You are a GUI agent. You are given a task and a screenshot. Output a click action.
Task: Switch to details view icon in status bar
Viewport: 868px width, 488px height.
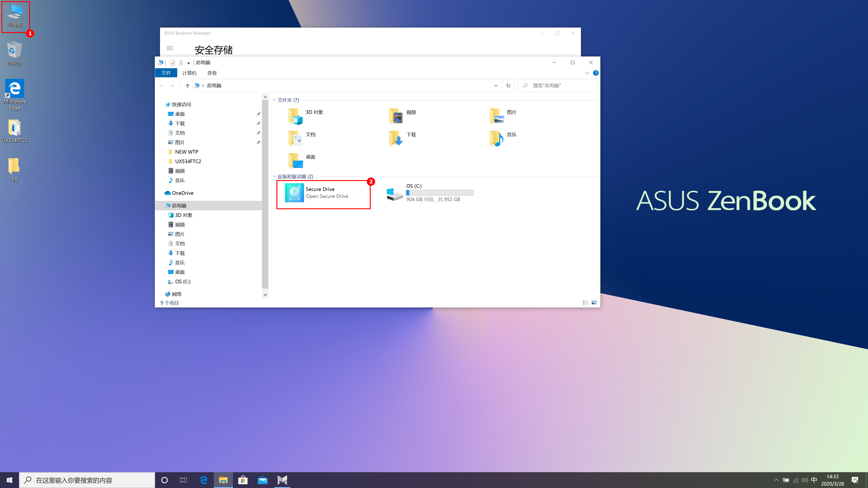pos(586,303)
